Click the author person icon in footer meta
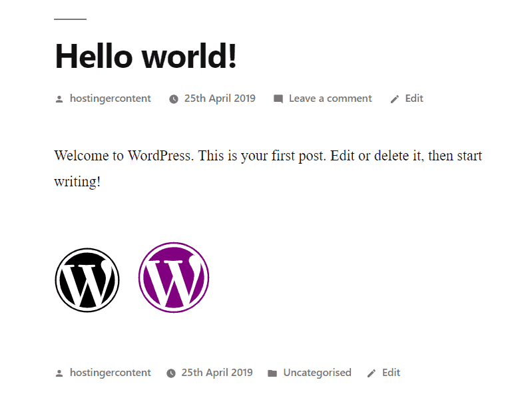The width and height of the screenshot is (532, 398). (x=59, y=373)
